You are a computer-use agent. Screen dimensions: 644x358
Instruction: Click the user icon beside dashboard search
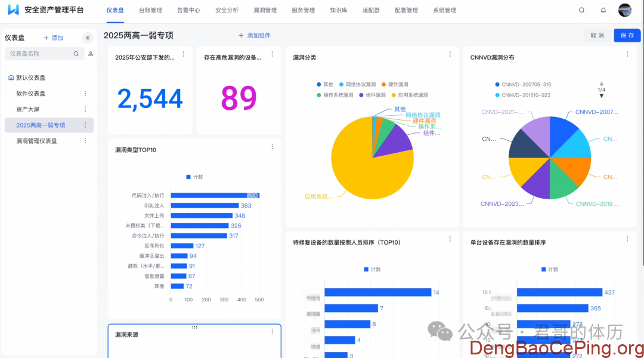point(91,54)
